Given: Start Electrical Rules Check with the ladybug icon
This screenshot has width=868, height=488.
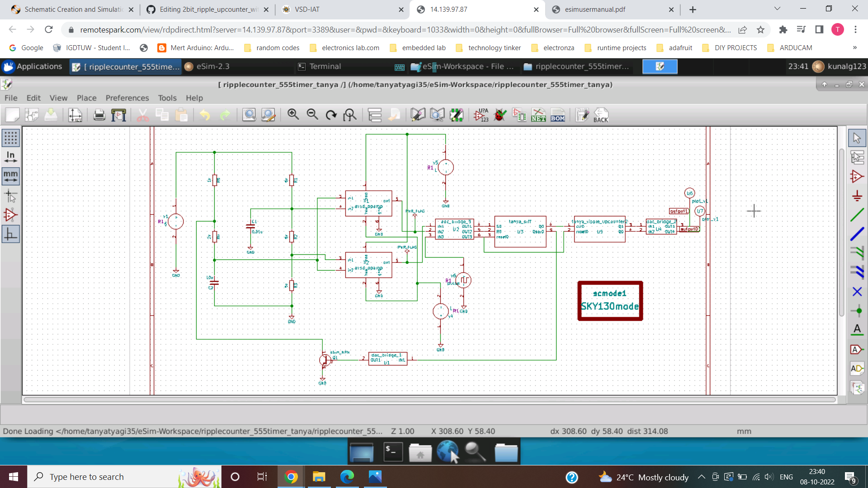Looking at the screenshot, I should tap(500, 115).
